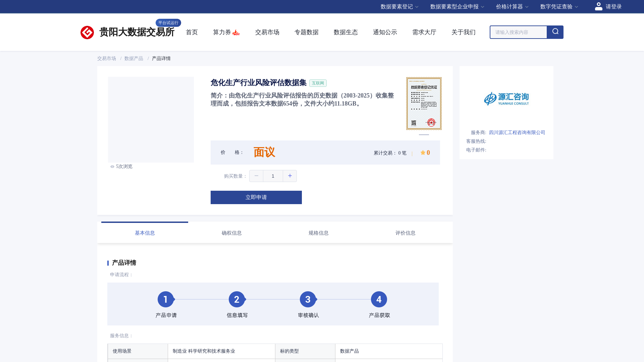Switch to the 规格信息 tab

(x=319, y=233)
